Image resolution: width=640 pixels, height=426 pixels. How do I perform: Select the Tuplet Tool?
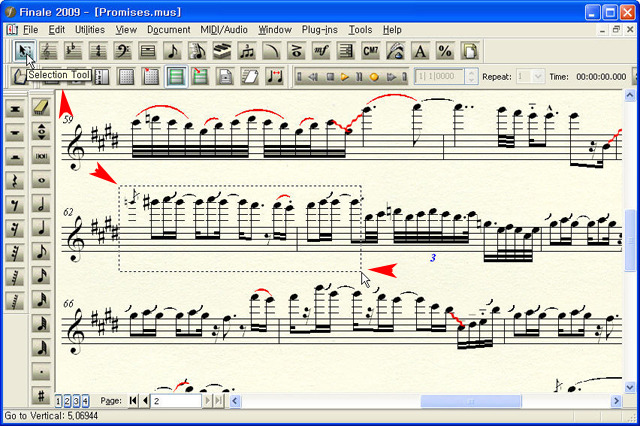pyautogui.click(x=247, y=51)
